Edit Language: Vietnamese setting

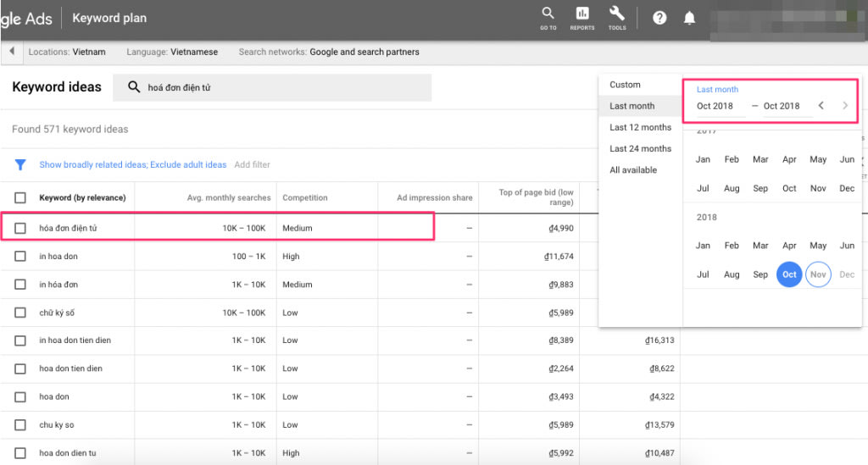click(172, 52)
